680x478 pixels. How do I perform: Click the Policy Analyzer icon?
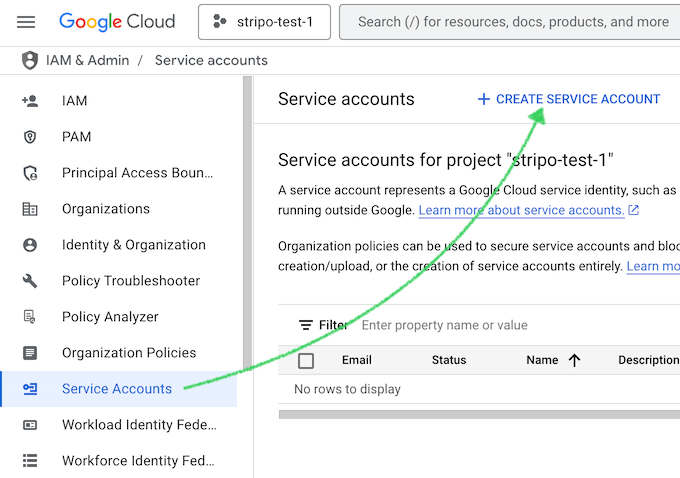point(30,317)
